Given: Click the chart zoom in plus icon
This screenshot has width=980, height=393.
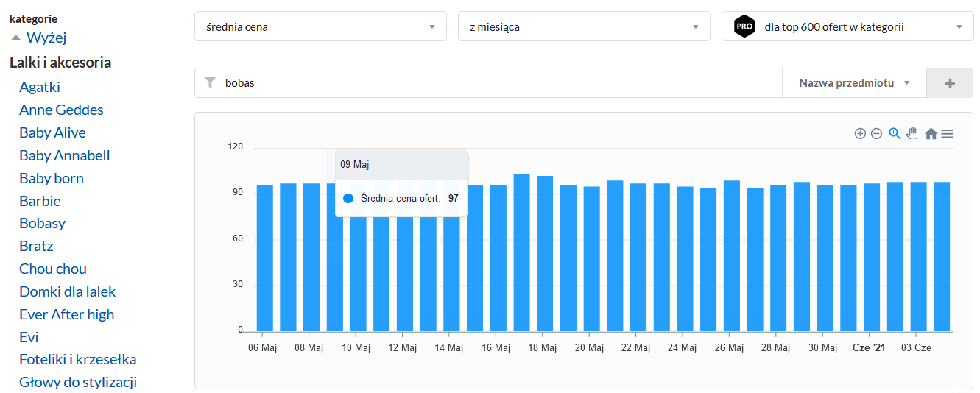Looking at the screenshot, I should pos(860,133).
